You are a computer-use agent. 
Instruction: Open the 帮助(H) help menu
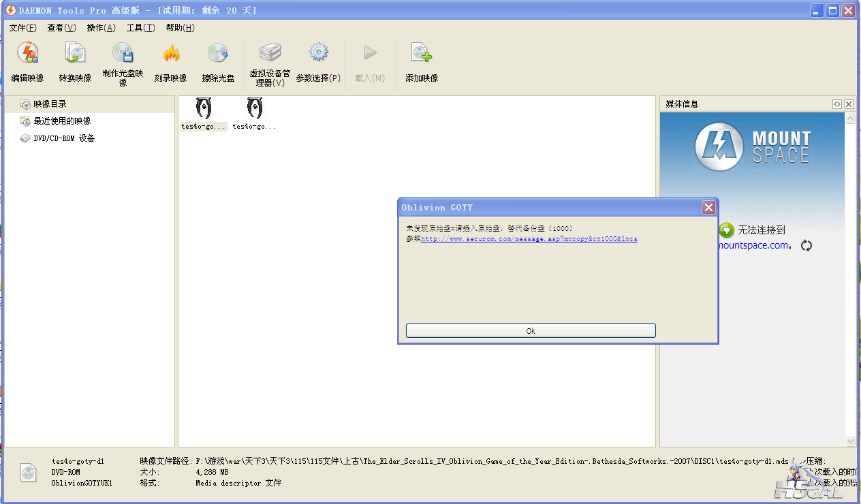tap(180, 28)
